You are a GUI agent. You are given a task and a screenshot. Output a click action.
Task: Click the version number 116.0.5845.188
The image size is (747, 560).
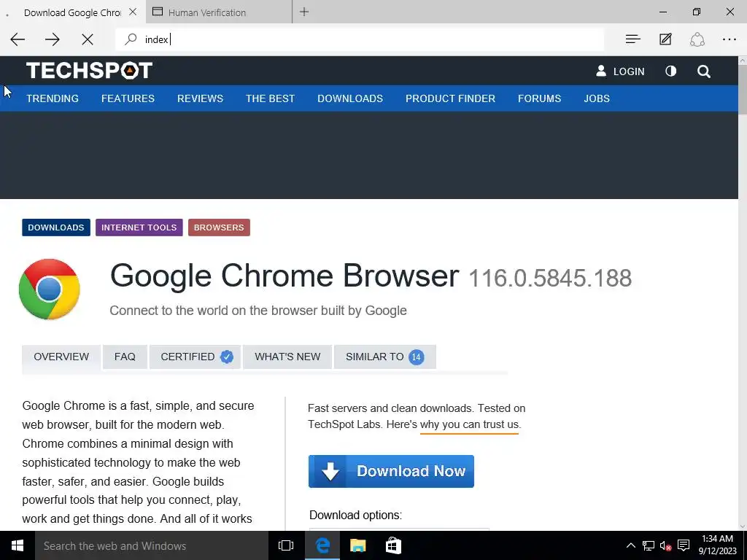tap(550, 278)
